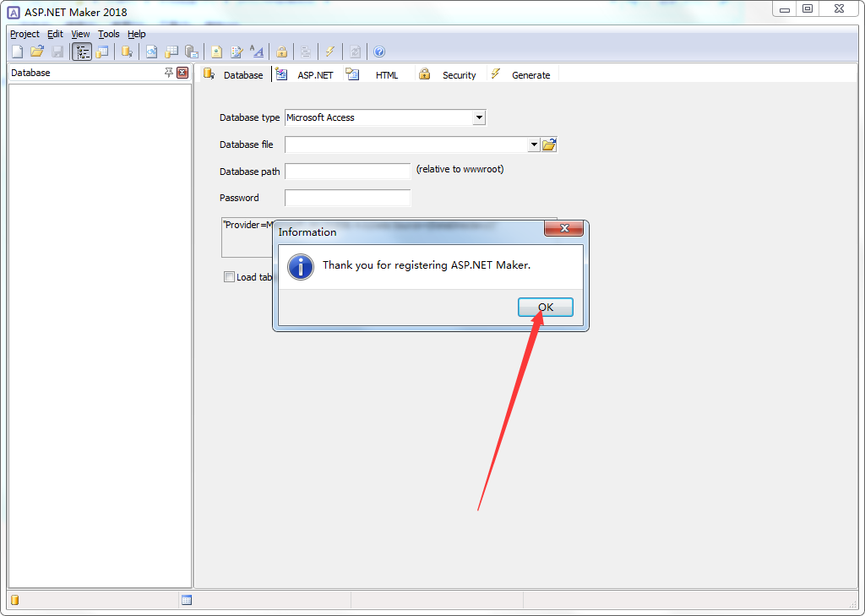865x616 pixels.
Task: Close the Database side panel
Action: pos(182,73)
